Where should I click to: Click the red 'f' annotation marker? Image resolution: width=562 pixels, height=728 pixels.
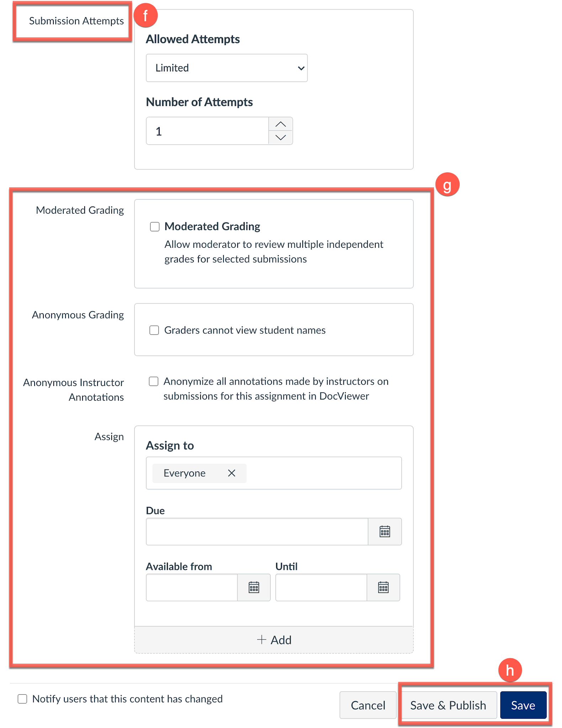145,16
